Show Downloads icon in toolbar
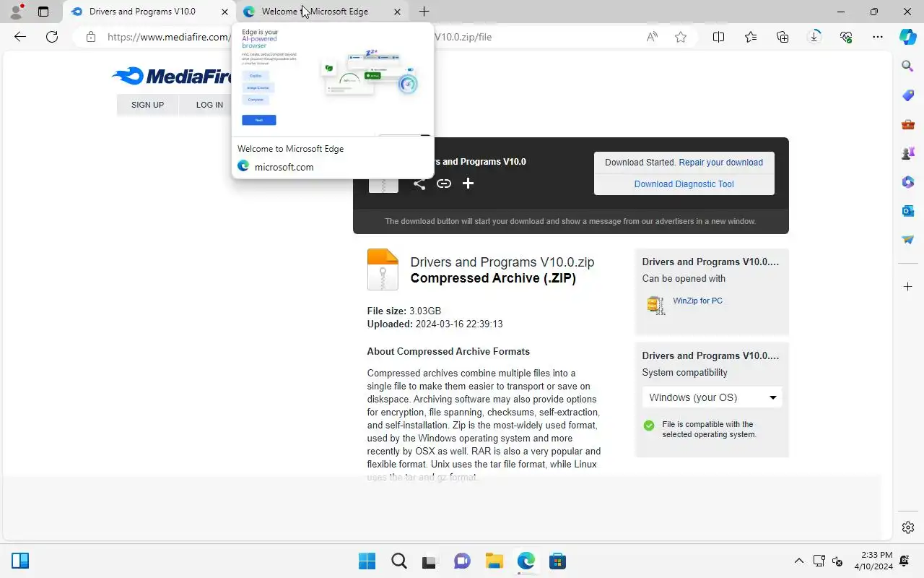The width and height of the screenshot is (924, 578). [814, 37]
